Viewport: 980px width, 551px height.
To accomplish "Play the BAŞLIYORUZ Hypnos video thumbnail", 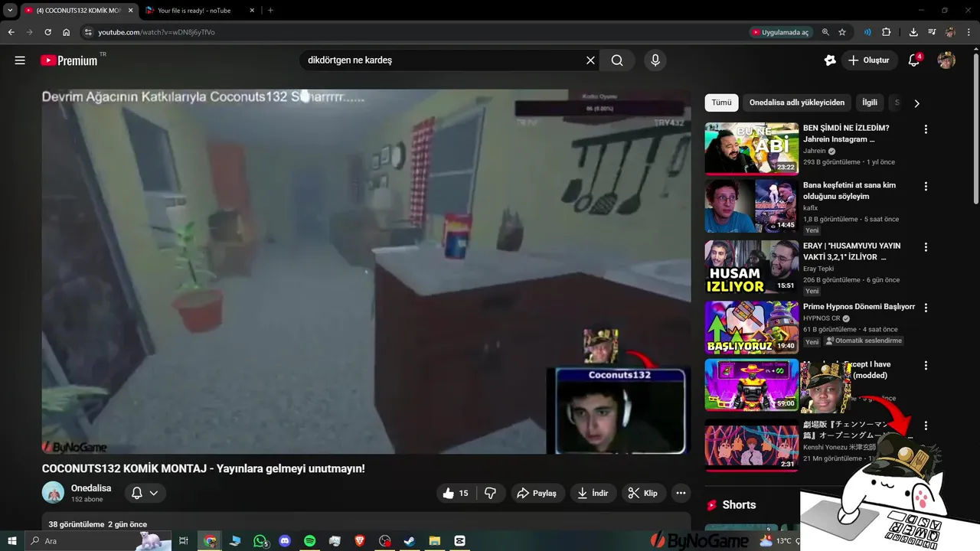I will [x=752, y=328].
